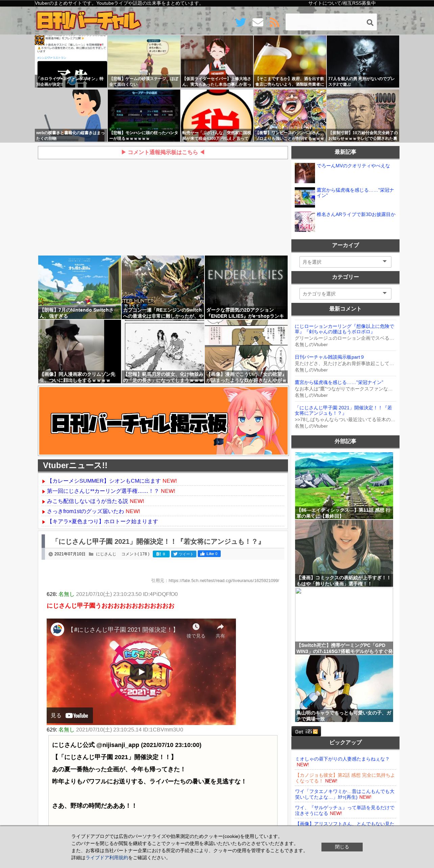Focus the header search input field
The width and height of the screenshot is (434, 868).
pyautogui.click(x=324, y=22)
